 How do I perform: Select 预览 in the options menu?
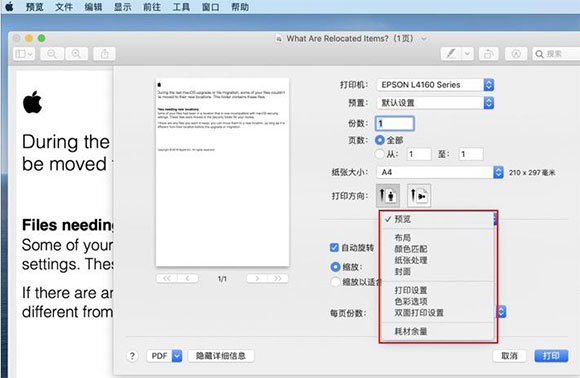pyautogui.click(x=438, y=219)
